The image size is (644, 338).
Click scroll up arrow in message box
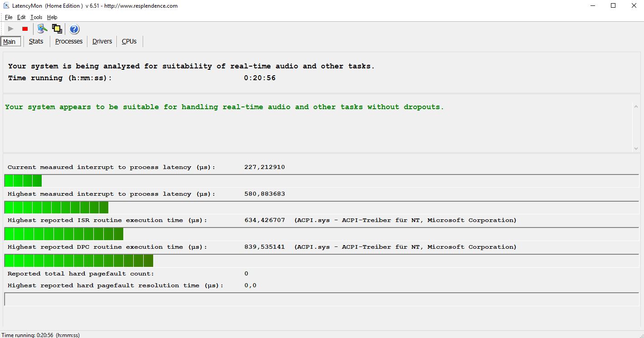(635, 106)
